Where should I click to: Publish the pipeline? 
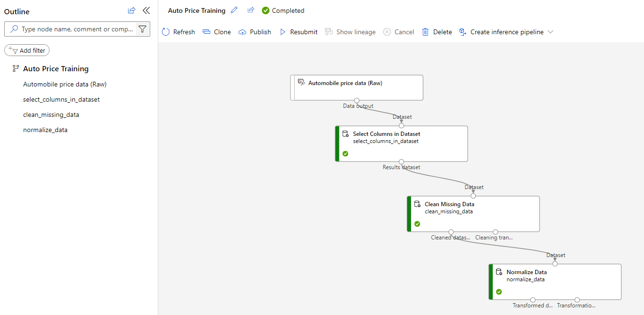pos(255,32)
